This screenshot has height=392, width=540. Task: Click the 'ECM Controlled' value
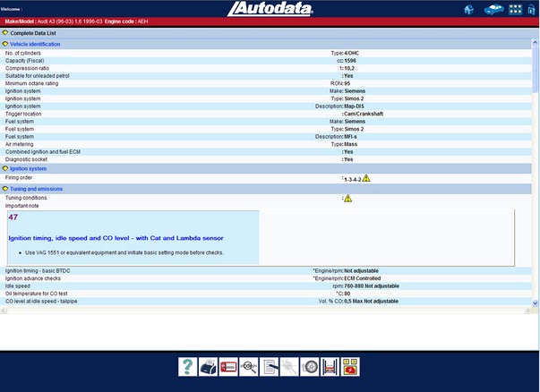pos(363,278)
